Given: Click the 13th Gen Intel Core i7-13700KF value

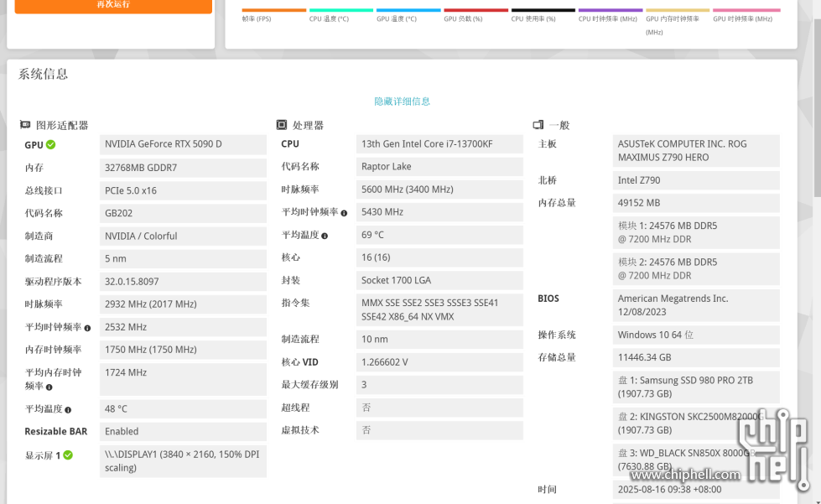Looking at the screenshot, I should tap(439, 144).
